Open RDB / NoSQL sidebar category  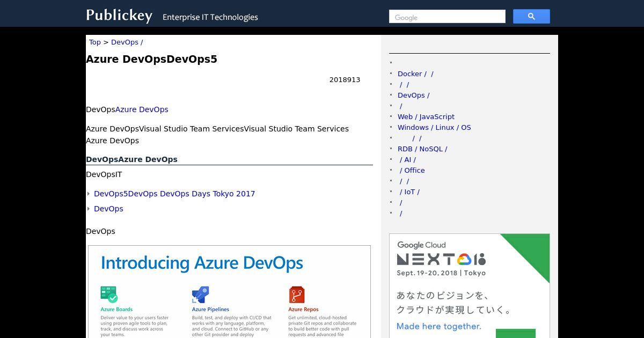tap(422, 149)
